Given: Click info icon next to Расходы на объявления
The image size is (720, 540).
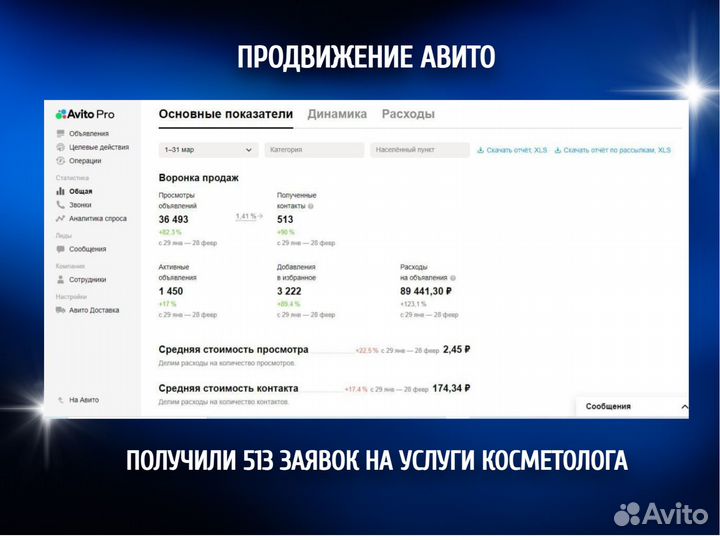Looking at the screenshot, I should tap(453, 278).
